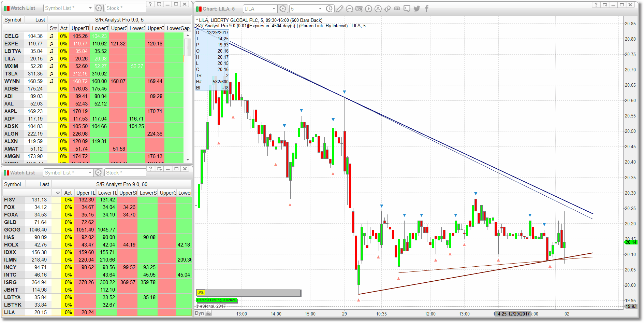Click the Params Linking is Active label
644x323 pixels.
point(216,300)
